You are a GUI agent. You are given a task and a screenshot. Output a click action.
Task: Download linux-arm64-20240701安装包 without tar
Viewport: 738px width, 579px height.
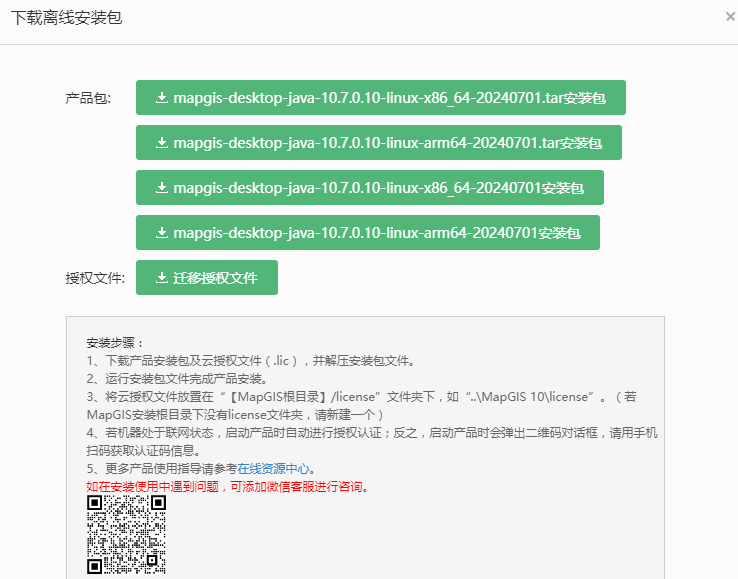pyautogui.click(x=368, y=233)
